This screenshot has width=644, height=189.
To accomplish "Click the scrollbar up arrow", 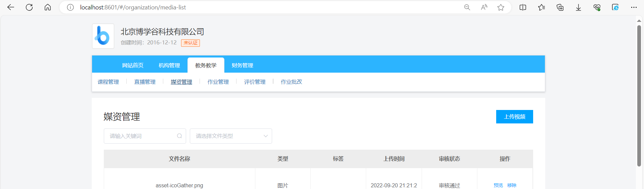I will click(639, 21).
